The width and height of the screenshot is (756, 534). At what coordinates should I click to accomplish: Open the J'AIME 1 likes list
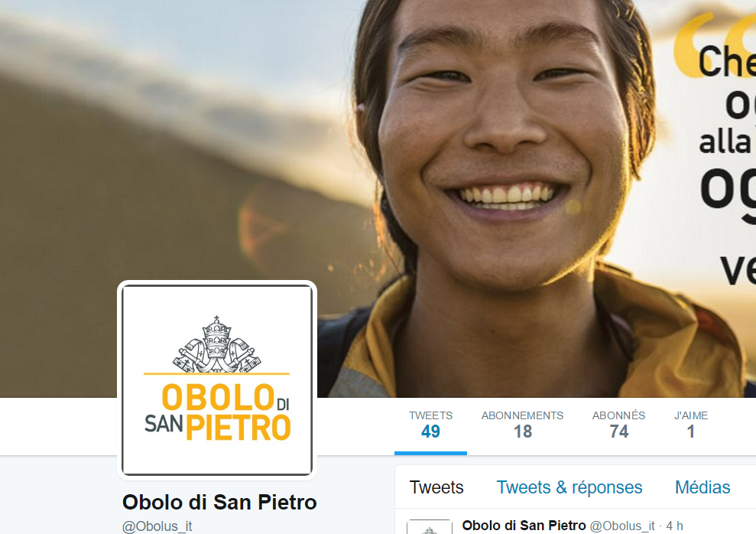(690, 425)
